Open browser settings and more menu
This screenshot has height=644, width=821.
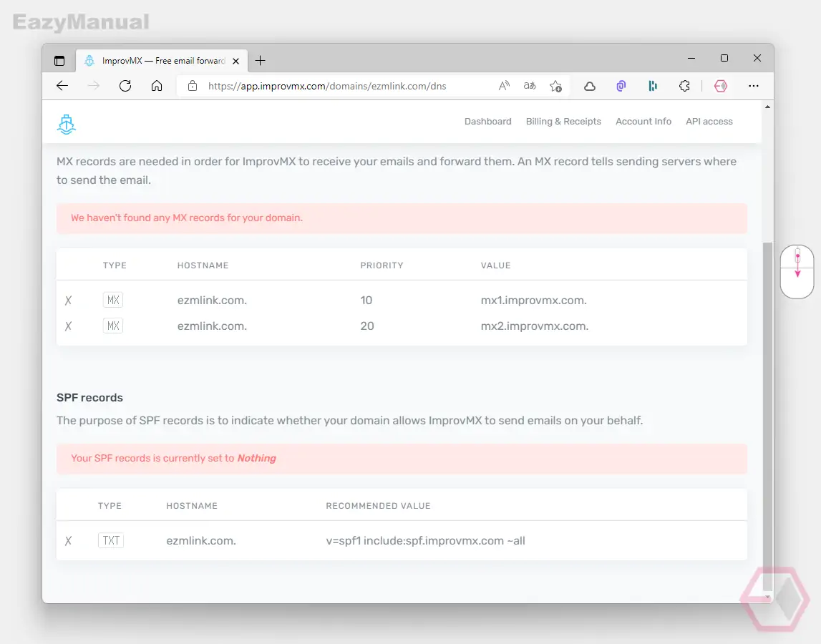click(754, 86)
